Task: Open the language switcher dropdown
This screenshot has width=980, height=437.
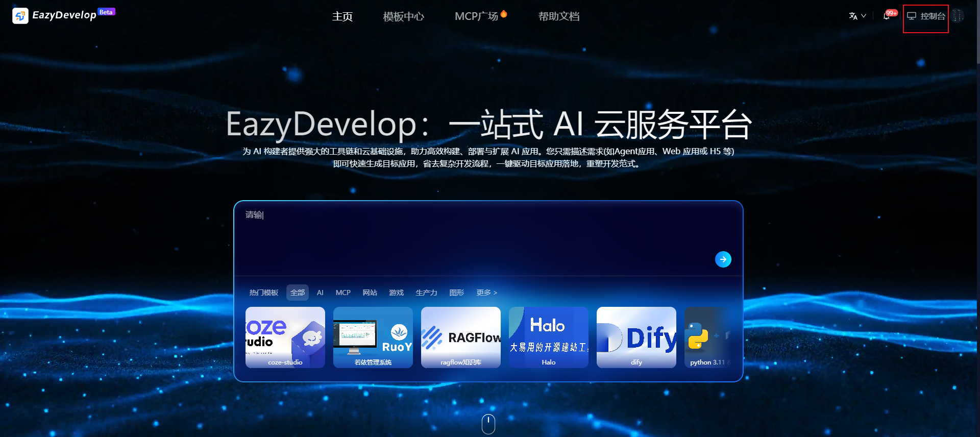Action: click(857, 16)
